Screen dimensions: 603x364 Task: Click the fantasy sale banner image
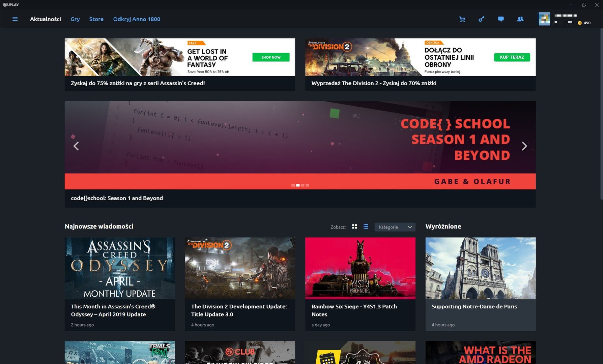pos(180,57)
